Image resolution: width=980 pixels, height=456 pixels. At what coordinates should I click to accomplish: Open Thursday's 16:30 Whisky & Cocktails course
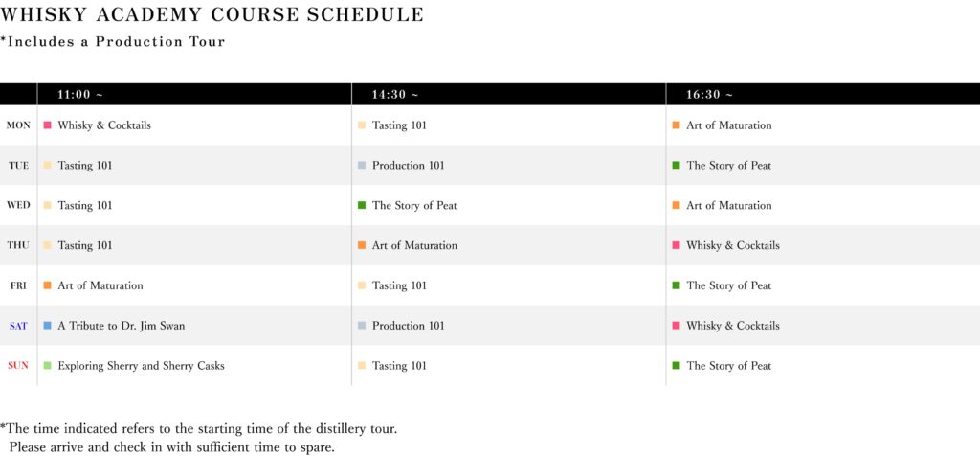tap(732, 246)
